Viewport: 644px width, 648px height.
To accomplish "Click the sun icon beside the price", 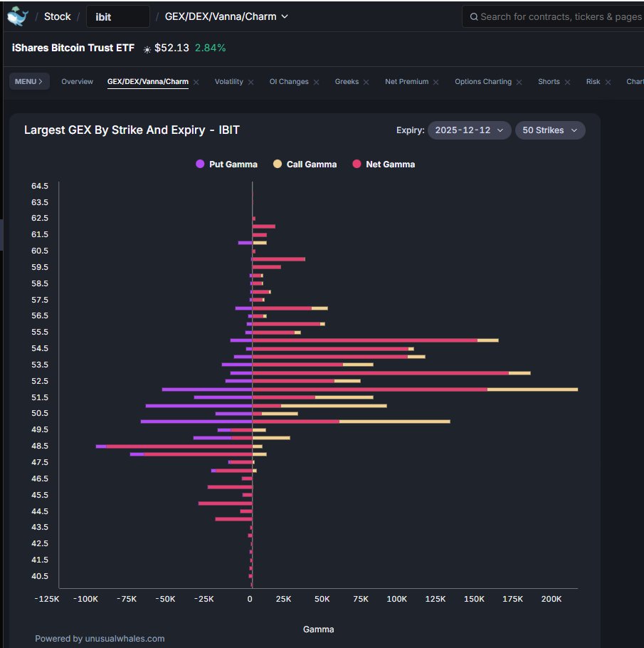I will (x=147, y=49).
